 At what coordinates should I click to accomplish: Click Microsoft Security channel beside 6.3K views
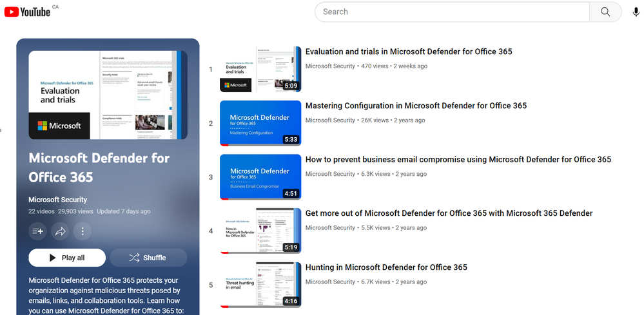[330, 174]
